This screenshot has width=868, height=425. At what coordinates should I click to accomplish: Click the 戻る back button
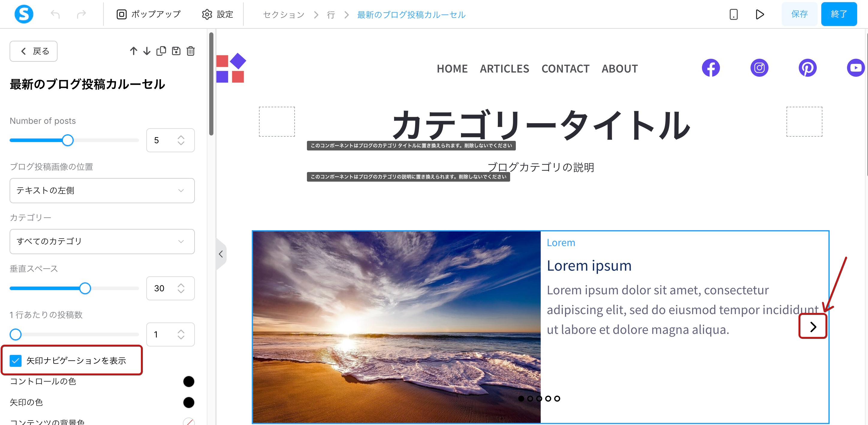point(33,51)
